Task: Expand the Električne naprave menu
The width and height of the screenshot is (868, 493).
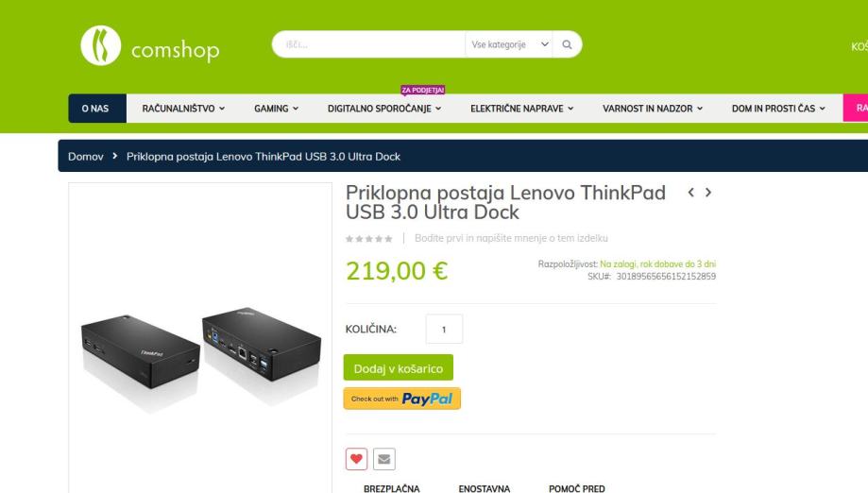Action: [x=521, y=109]
